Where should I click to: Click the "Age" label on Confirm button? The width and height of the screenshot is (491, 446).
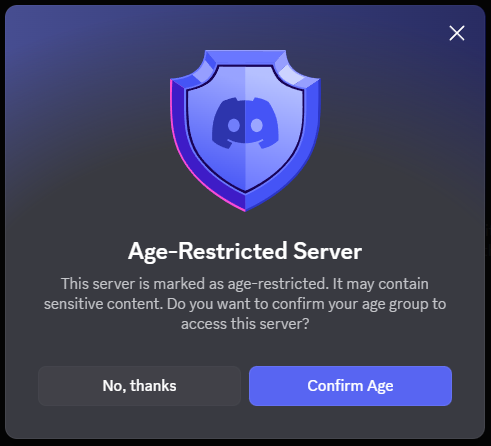(x=380, y=386)
